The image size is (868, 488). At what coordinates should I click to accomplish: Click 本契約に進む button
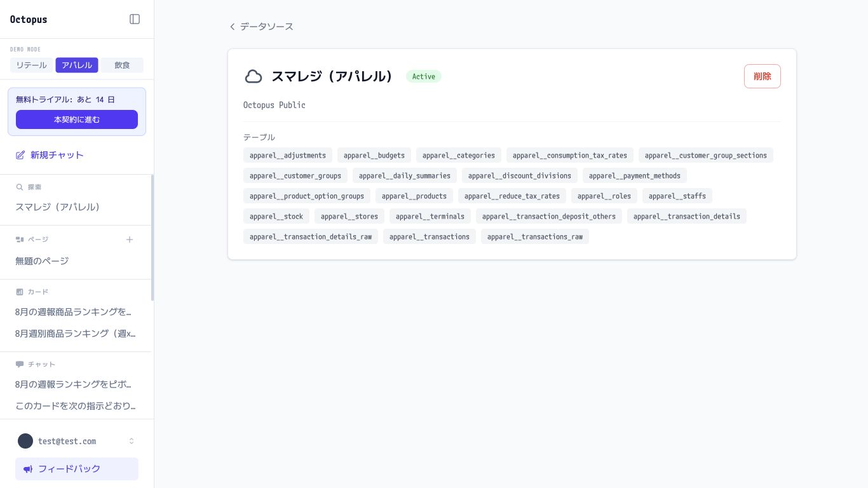pos(77,119)
